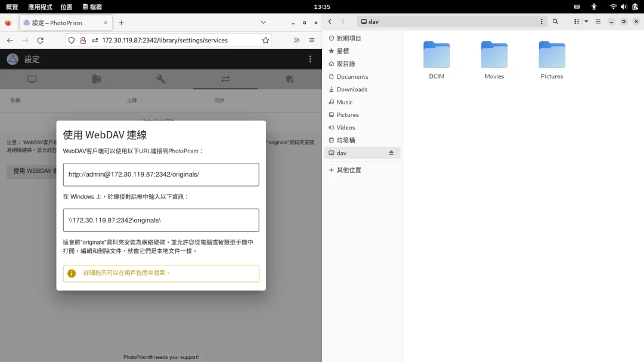Viewport: 644px width, 362px height.
Task: Reload the PhotoPrism page
Action: pyautogui.click(x=40, y=41)
